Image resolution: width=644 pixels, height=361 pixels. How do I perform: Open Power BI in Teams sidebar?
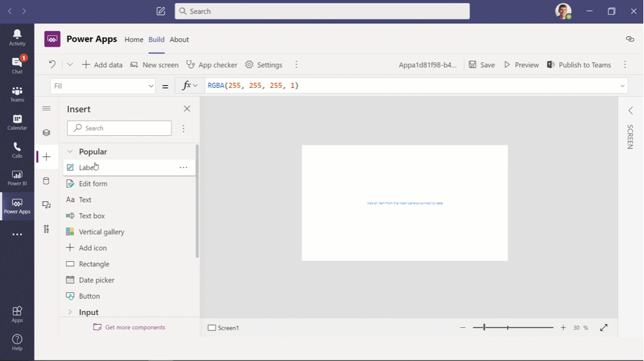point(17,177)
